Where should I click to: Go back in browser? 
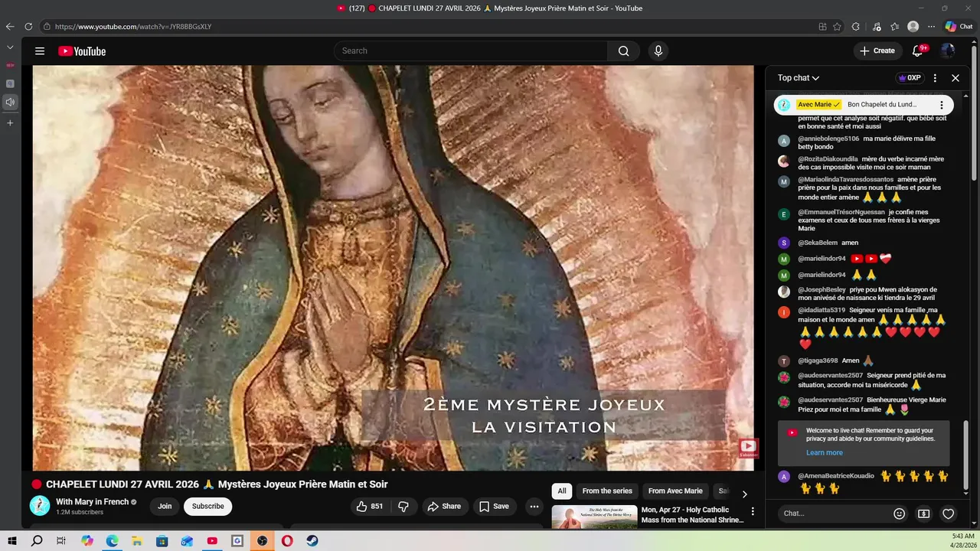[10, 26]
